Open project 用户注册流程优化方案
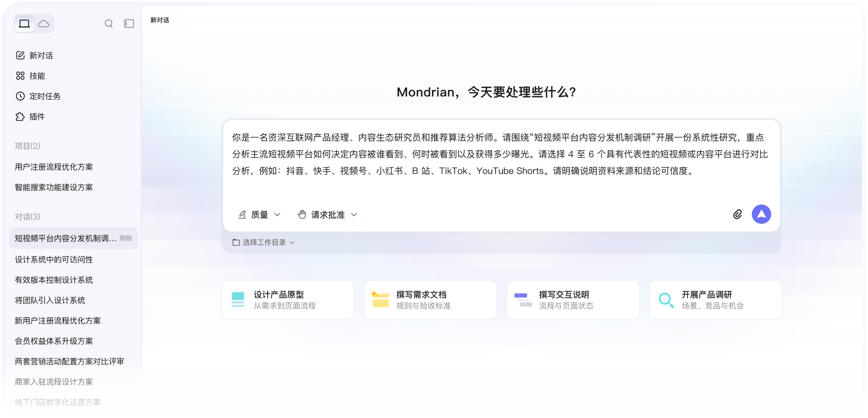 [54, 167]
